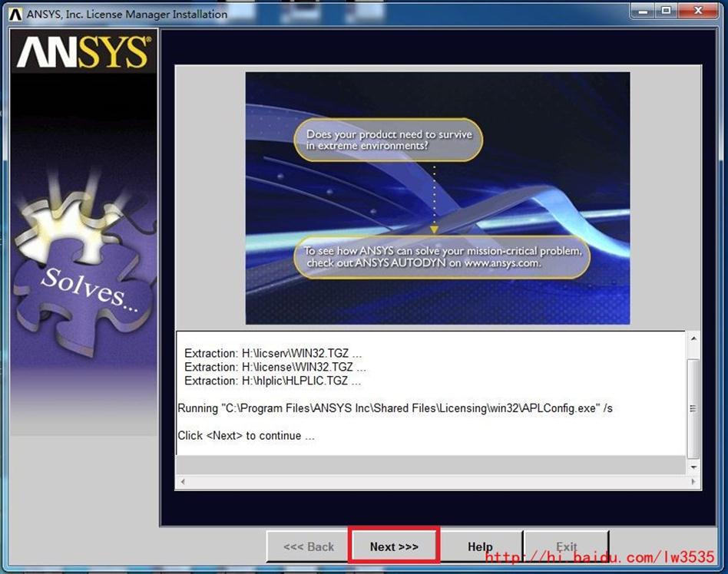The height and width of the screenshot is (574, 728).
Task: Maximize the installer window
Action: (667, 11)
